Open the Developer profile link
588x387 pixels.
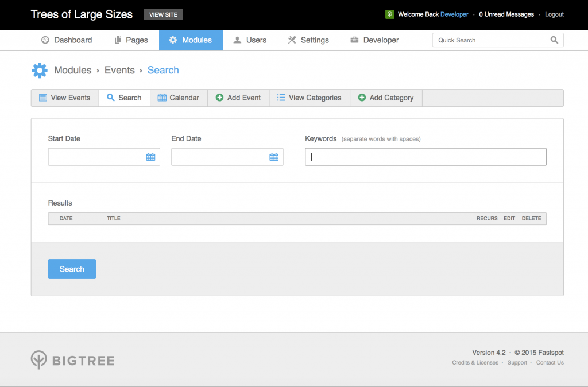point(454,14)
